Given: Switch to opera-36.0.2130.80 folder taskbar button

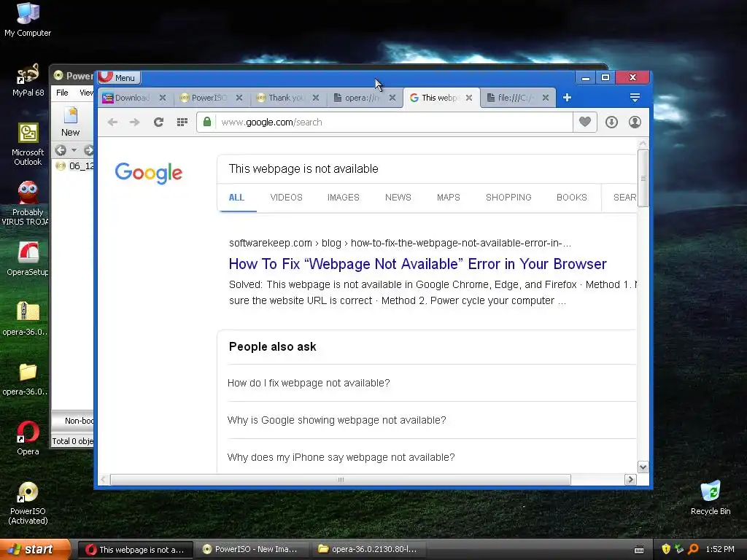Looking at the screenshot, I should point(368,550).
